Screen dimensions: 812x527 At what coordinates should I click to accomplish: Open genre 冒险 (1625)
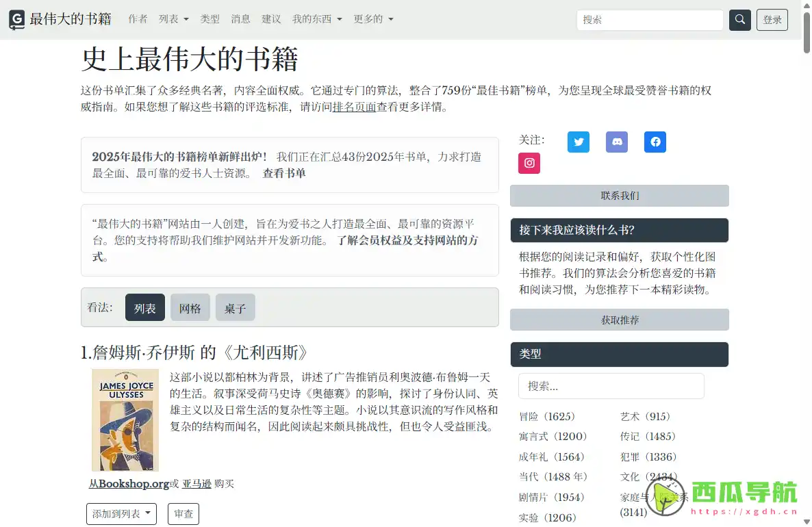click(x=547, y=417)
